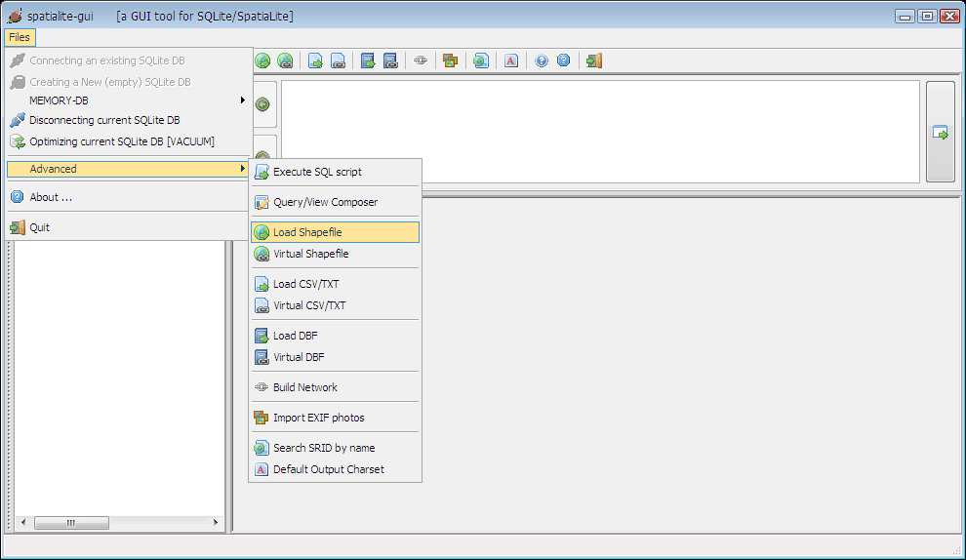This screenshot has height=560, width=966.
Task: Minimize the spatialite-gui window
Action: tap(905, 16)
